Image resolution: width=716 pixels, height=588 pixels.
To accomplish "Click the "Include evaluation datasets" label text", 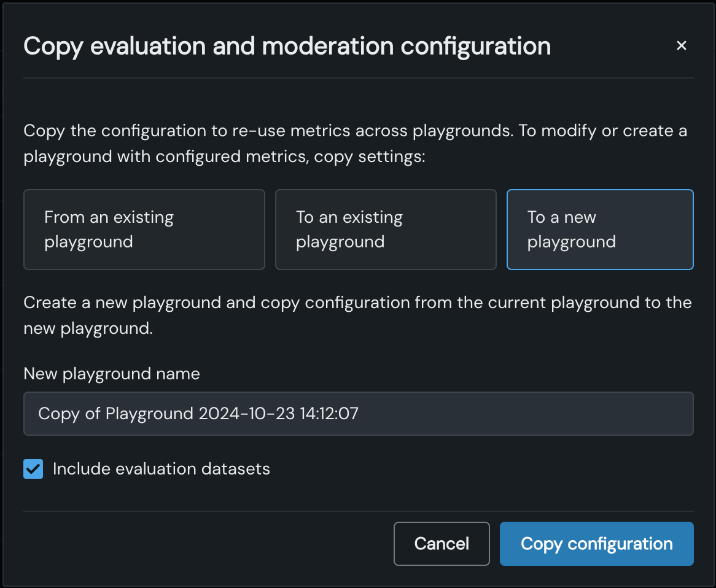I will tap(161, 470).
